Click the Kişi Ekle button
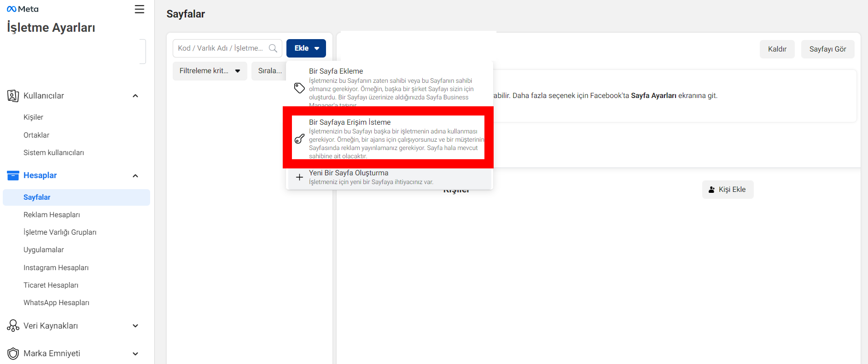 [728, 190]
